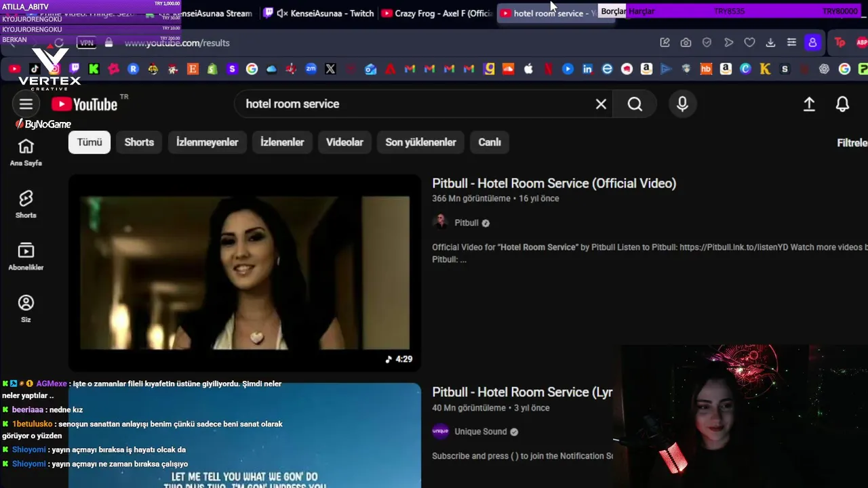
Task: Open the purple browser profile icon
Action: (x=812, y=43)
